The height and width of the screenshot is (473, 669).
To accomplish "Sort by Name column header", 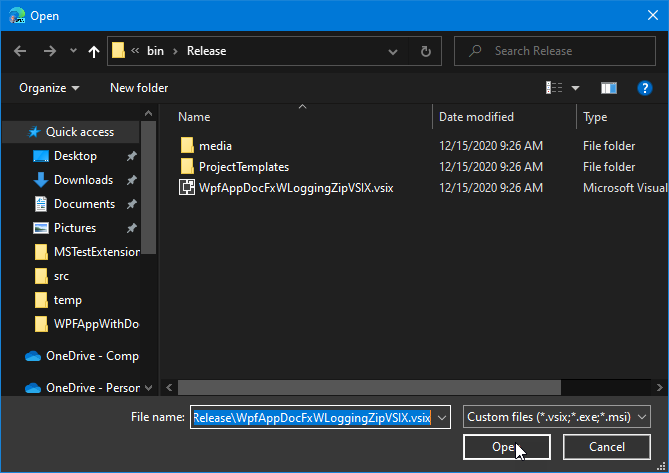I will tap(194, 117).
